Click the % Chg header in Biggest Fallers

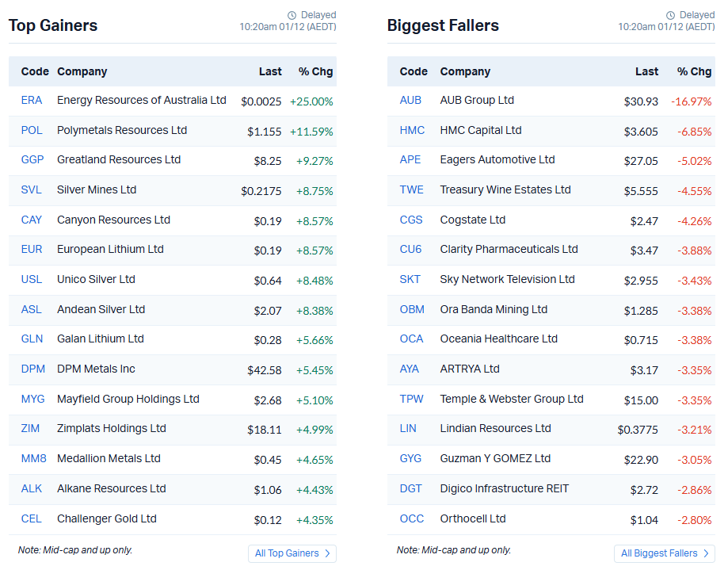(x=694, y=71)
